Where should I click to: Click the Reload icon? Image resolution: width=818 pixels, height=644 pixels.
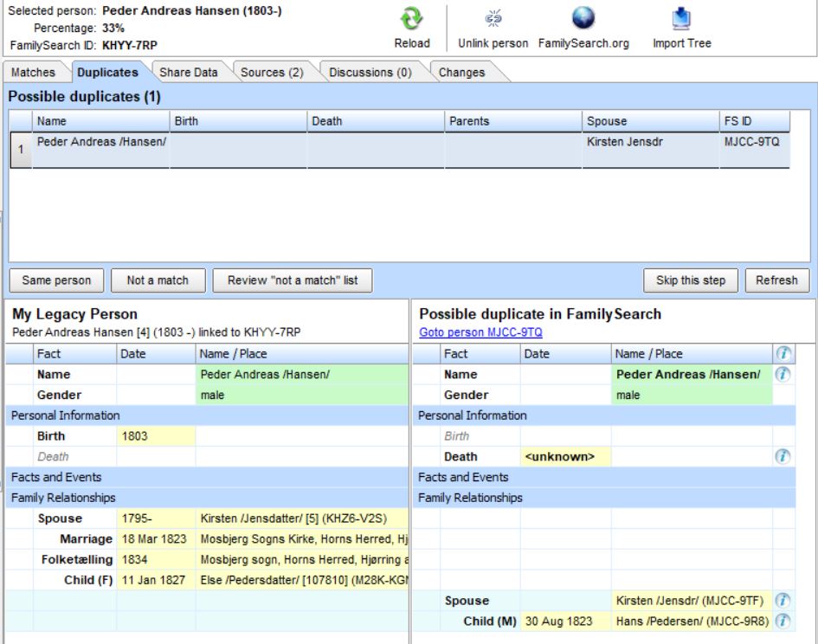coord(412,19)
